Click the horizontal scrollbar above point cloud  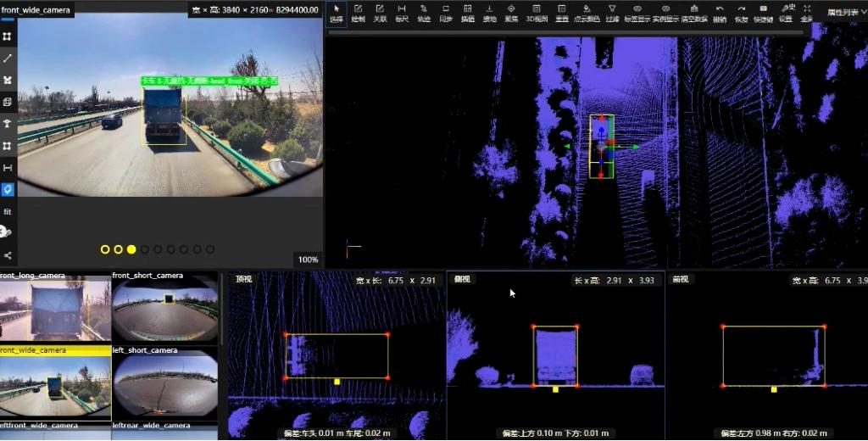[565, 32]
